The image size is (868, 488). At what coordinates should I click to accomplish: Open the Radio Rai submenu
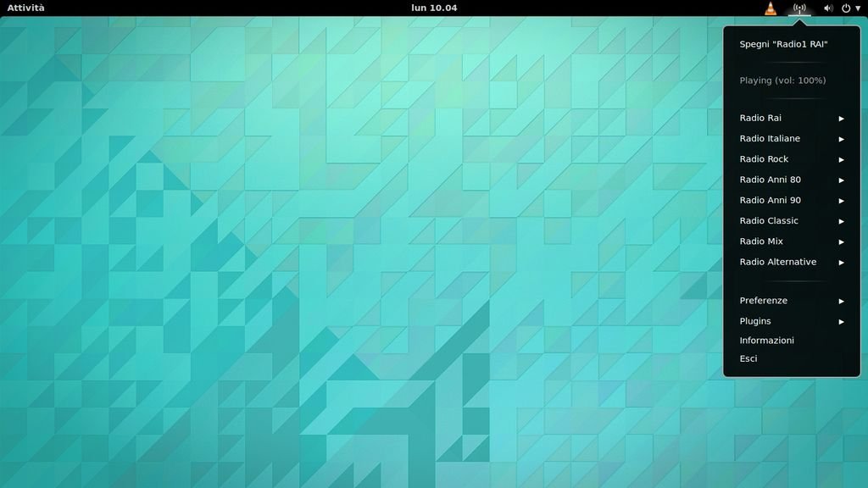792,118
